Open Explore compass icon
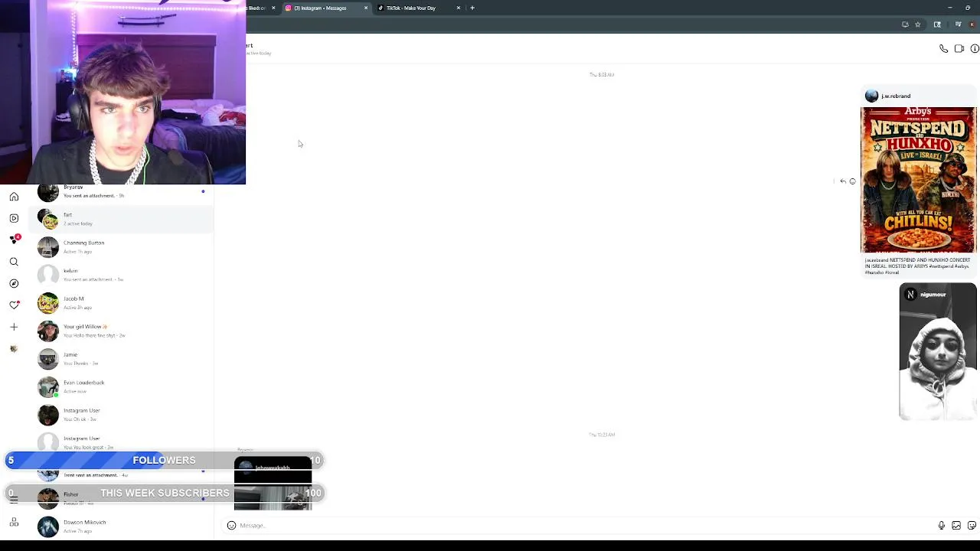Viewport: 980px width, 551px height. click(14, 283)
